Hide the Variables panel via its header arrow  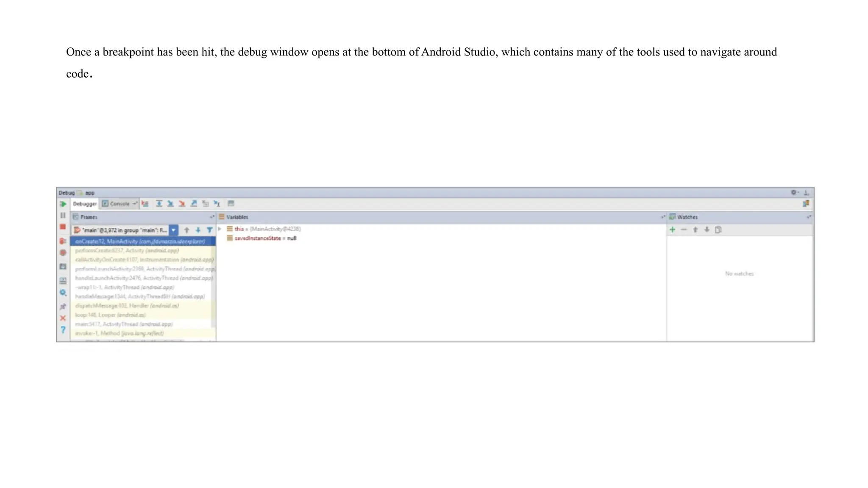663,217
